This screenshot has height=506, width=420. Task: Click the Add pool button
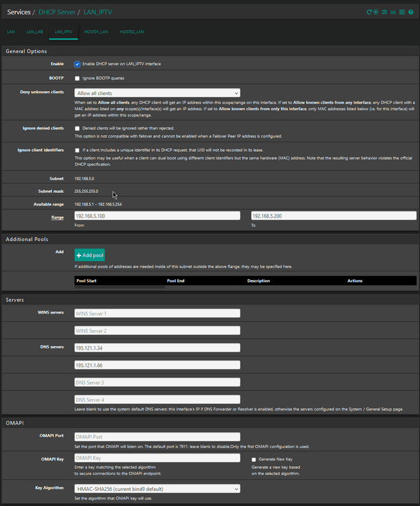pyautogui.click(x=89, y=255)
